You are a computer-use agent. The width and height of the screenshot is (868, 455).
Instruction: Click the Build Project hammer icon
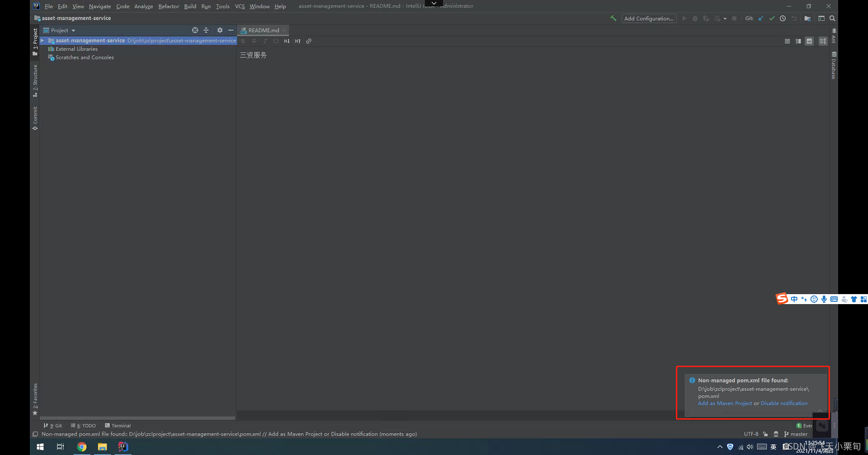coord(613,19)
